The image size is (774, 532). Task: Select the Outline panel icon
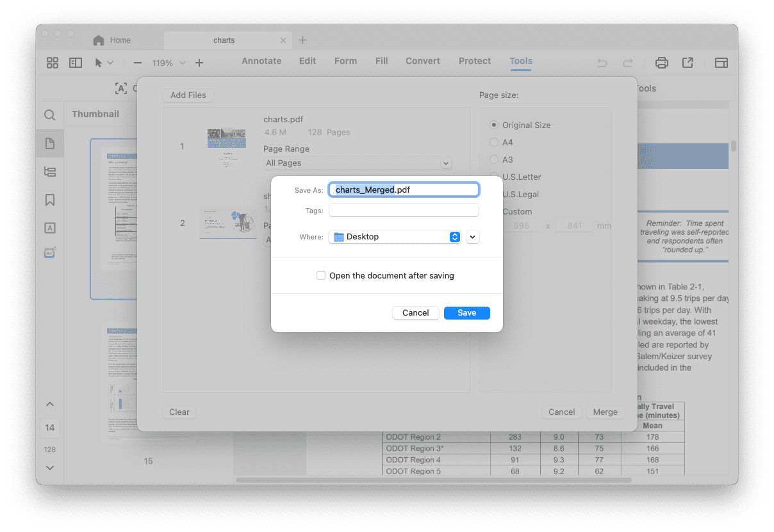click(49, 171)
